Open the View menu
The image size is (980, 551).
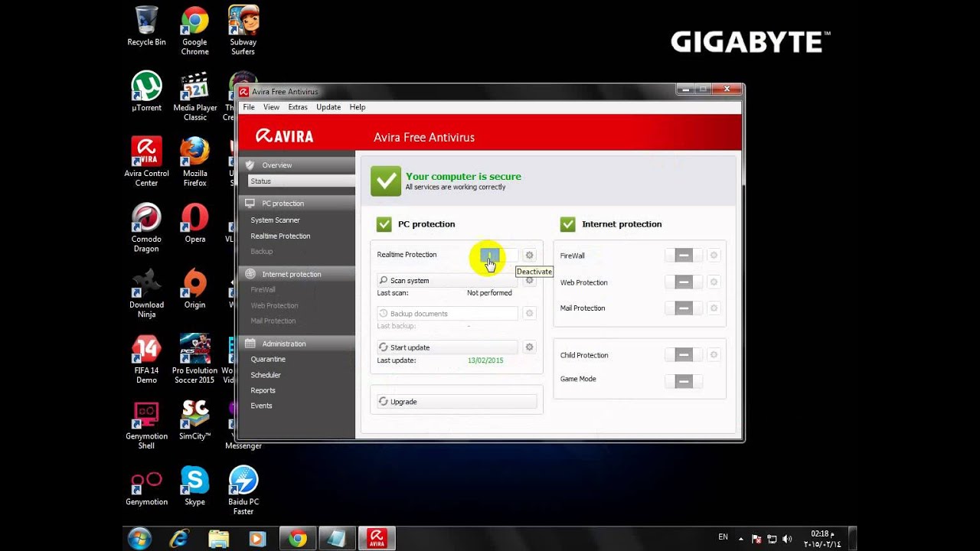tap(271, 107)
